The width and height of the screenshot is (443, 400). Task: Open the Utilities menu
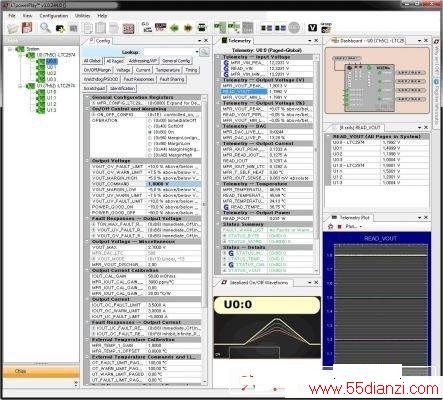(82, 16)
